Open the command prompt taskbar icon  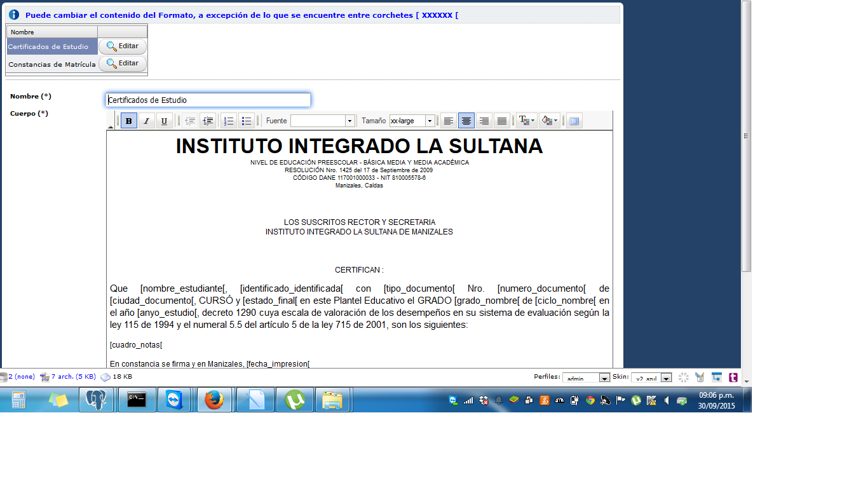tap(137, 400)
